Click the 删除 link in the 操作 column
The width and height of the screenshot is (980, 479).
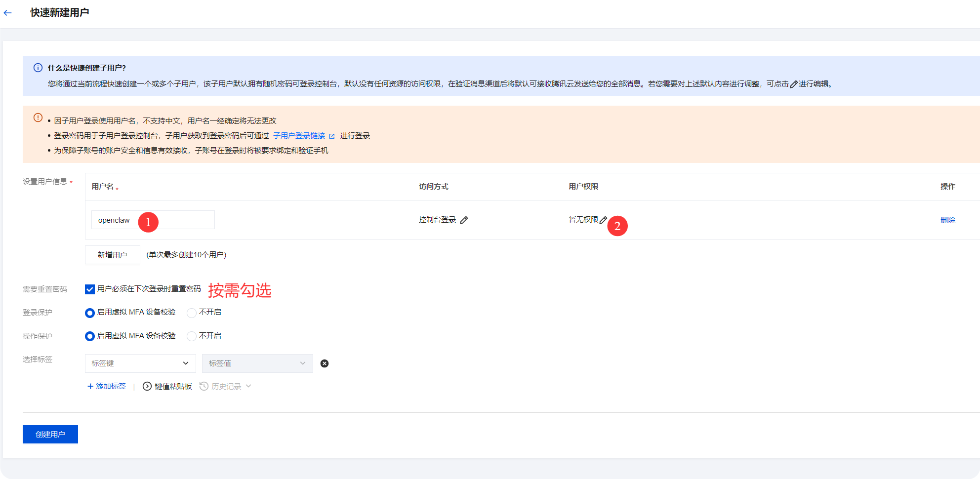coord(948,220)
